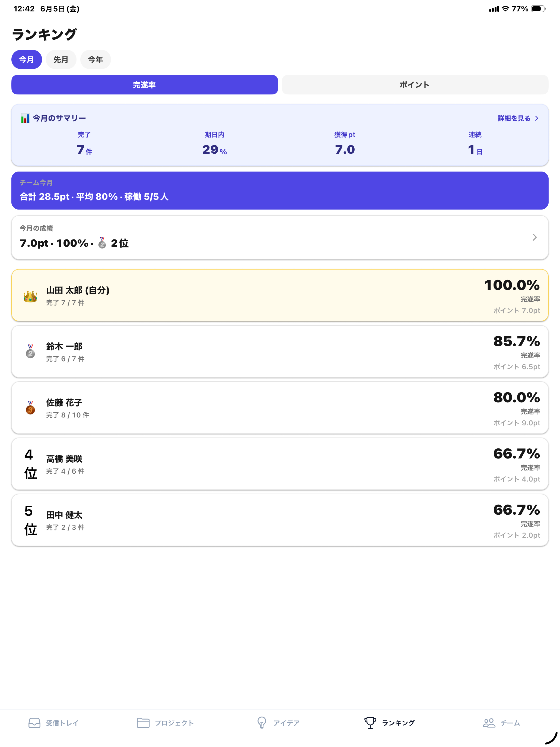
Task: Tap the Wi-Fi icon in status bar
Action: pyautogui.click(x=505, y=9)
